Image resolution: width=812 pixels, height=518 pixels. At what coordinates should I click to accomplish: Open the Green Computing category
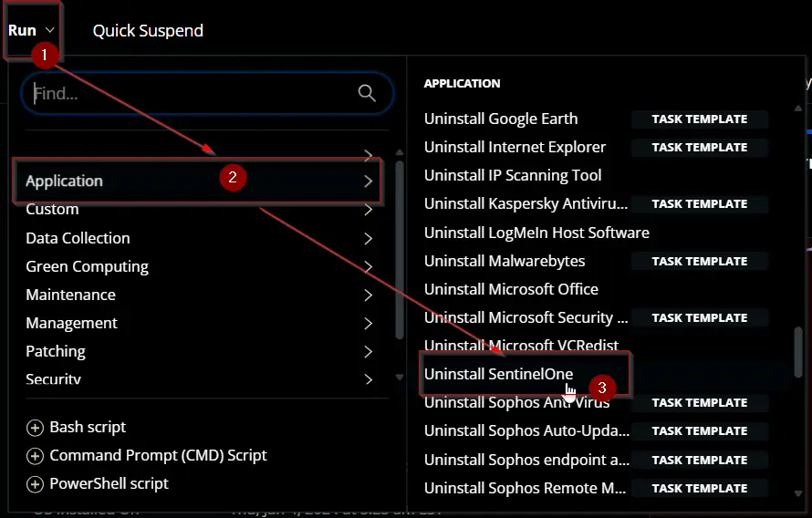[200, 266]
